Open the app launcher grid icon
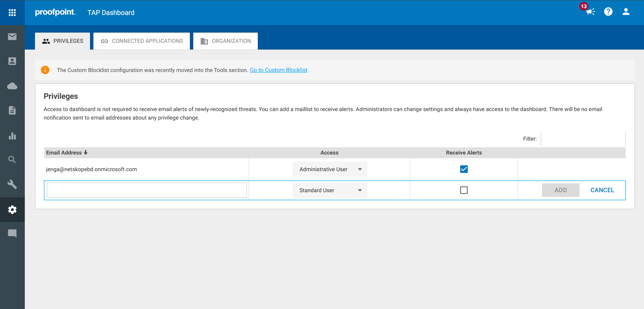Image resolution: width=644 pixels, height=309 pixels. pyautogui.click(x=12, y=13)
